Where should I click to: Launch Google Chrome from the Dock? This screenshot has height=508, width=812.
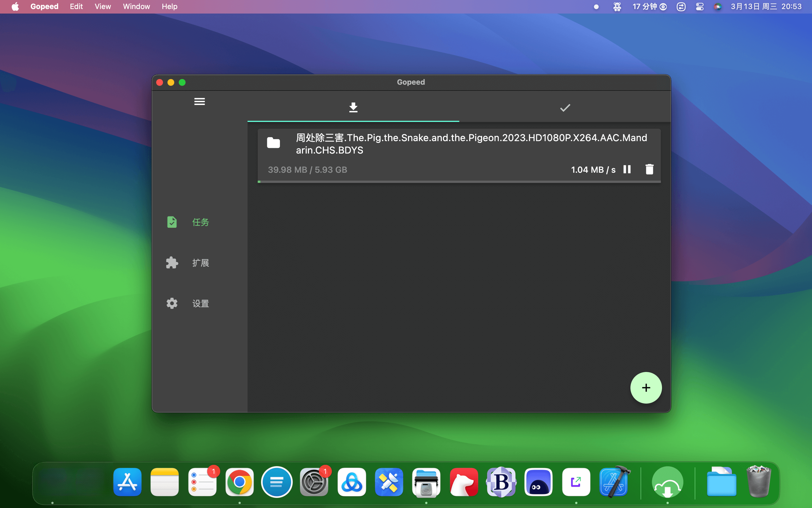tap(240, 482)
